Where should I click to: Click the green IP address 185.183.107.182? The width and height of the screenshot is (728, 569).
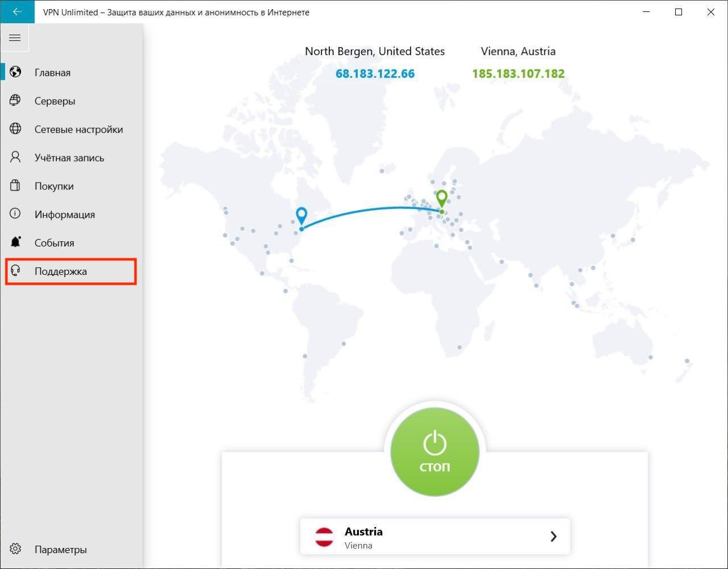(x=518, y=74)
